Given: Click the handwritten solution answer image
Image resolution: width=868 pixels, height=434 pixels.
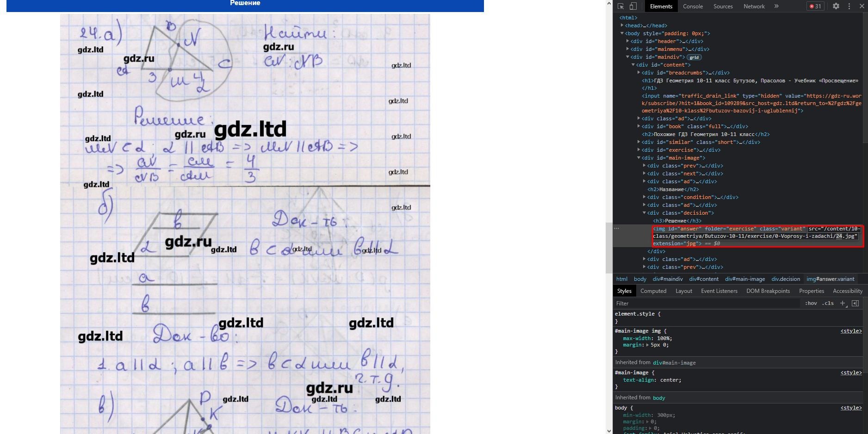Looking at the screenshot, I should pyautogui.click(x=245, y=224).
